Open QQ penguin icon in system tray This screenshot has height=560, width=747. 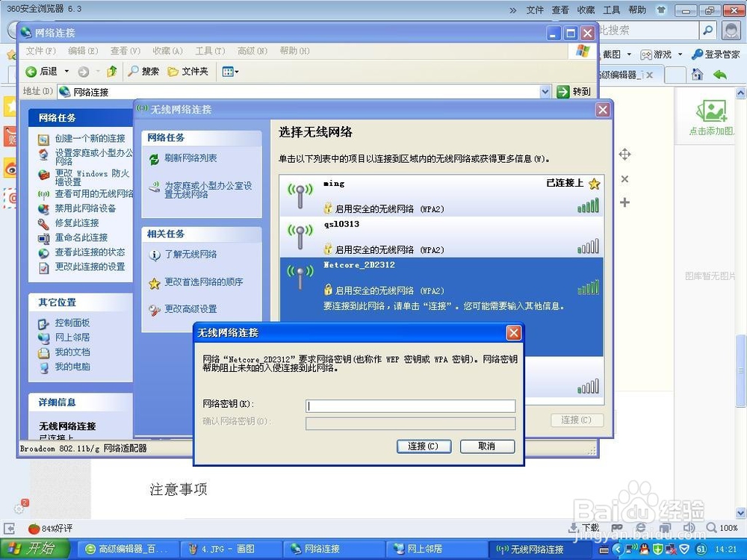point(644,548)
